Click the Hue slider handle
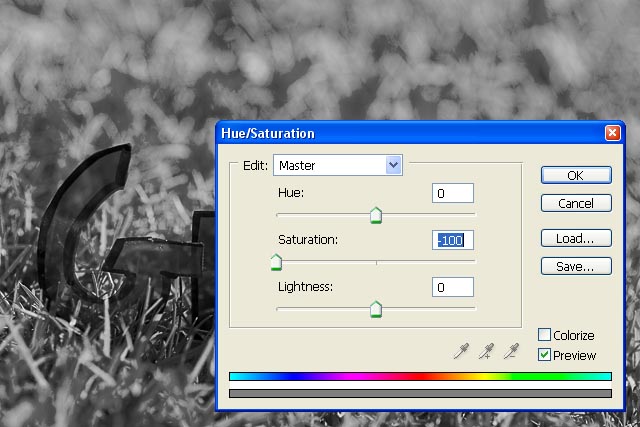 click(376, 216)
